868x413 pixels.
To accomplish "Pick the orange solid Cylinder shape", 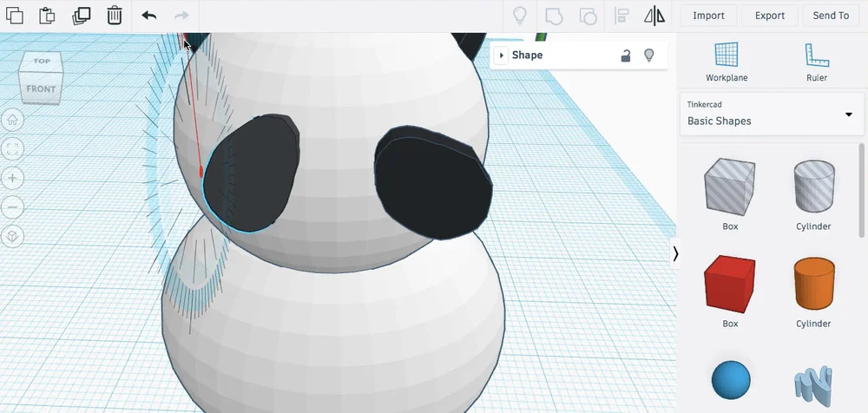I will tap(814, 284).
